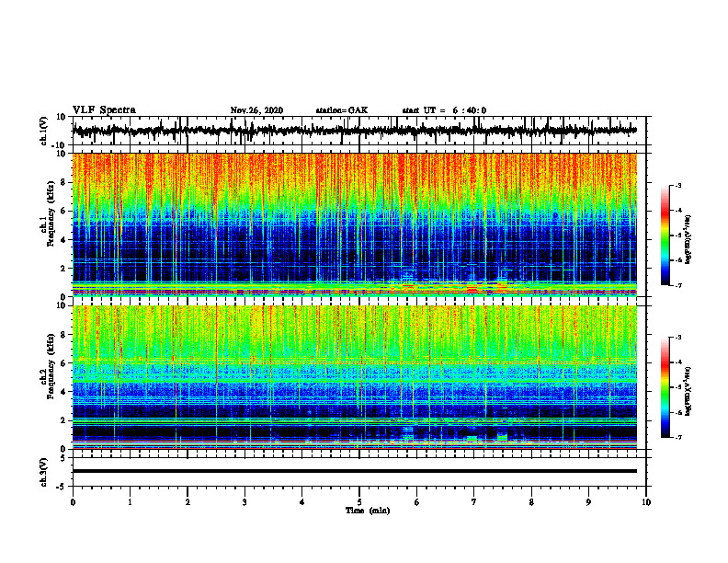This screenshot has width=728, height=563.
Task: Click the "-3" label atop ch.2 colorbar
Action: tap(677, 338)
